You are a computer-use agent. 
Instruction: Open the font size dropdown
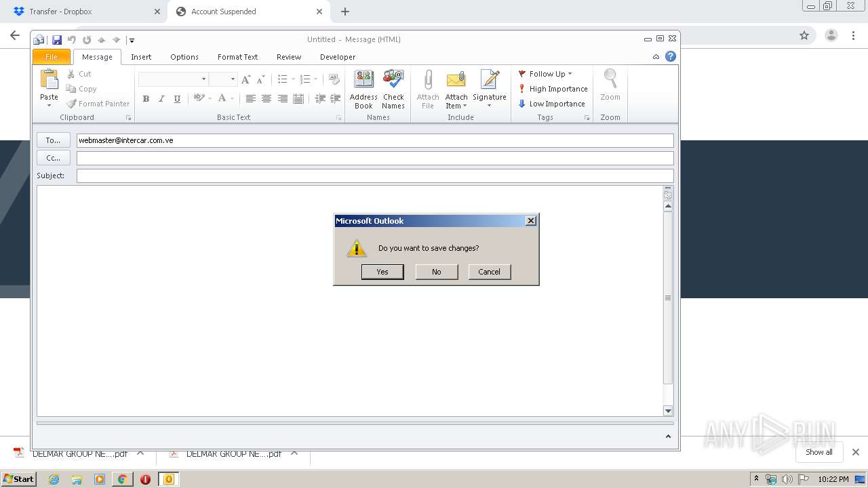(x=233, y=79)
